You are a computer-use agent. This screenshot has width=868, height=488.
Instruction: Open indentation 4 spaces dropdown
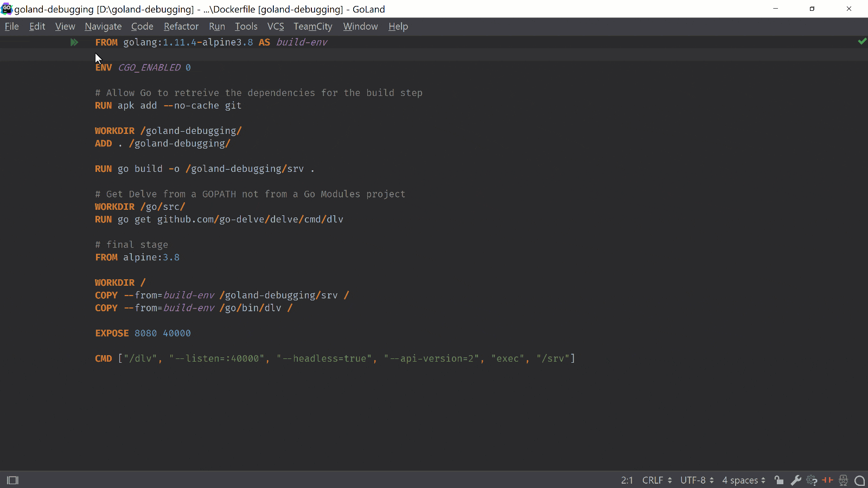tap(744, 480)
